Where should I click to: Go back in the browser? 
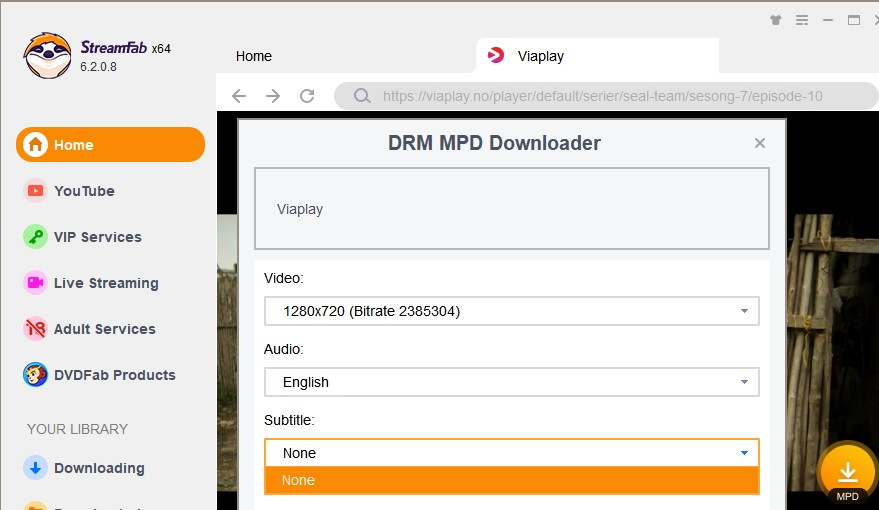click(239, 96)
